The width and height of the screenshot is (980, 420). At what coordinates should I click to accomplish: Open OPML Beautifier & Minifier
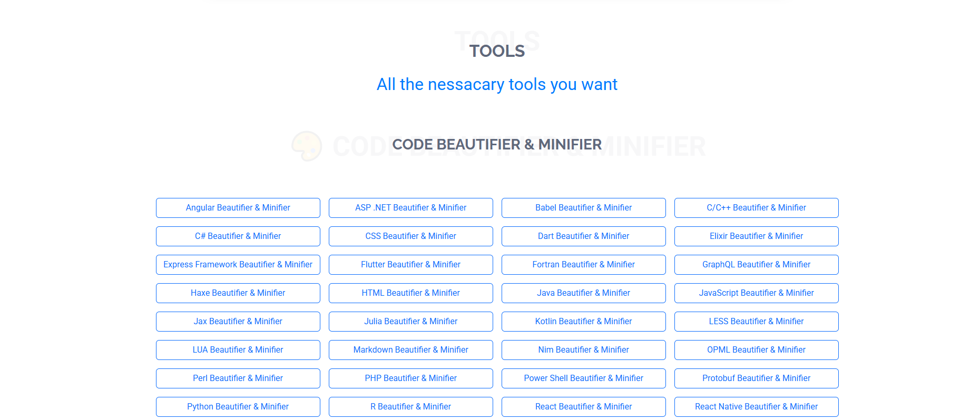coord(757,350)
